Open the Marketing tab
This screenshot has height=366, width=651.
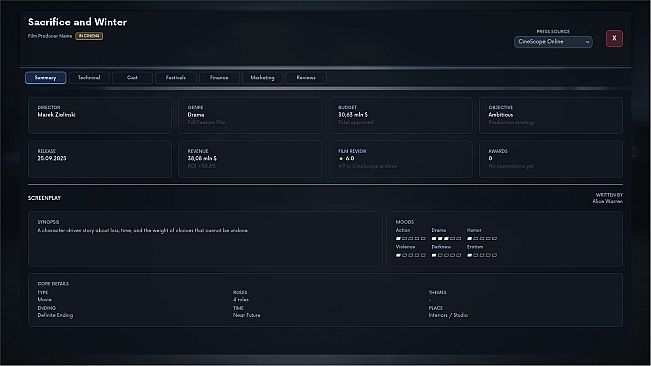pos(262,78)
